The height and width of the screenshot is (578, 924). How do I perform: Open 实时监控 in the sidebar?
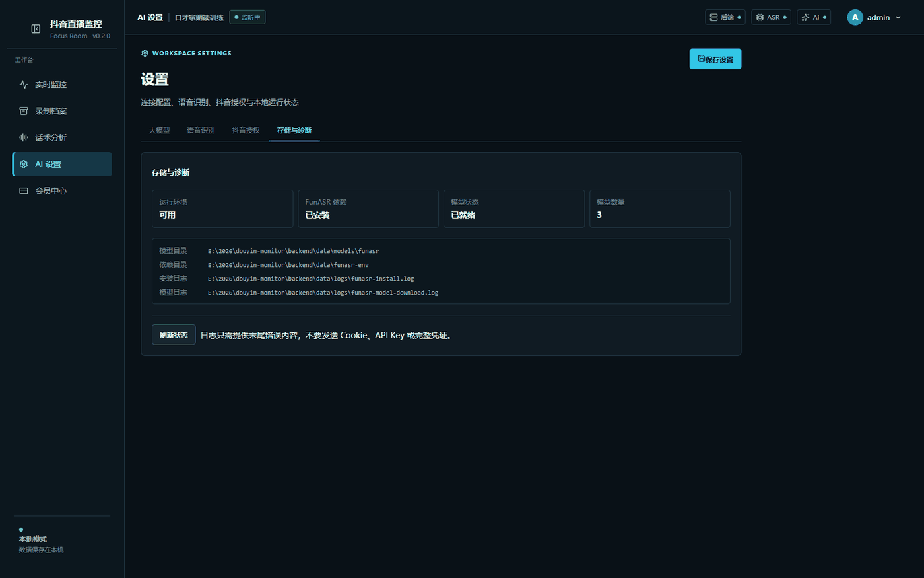click(x=62, y=85)
